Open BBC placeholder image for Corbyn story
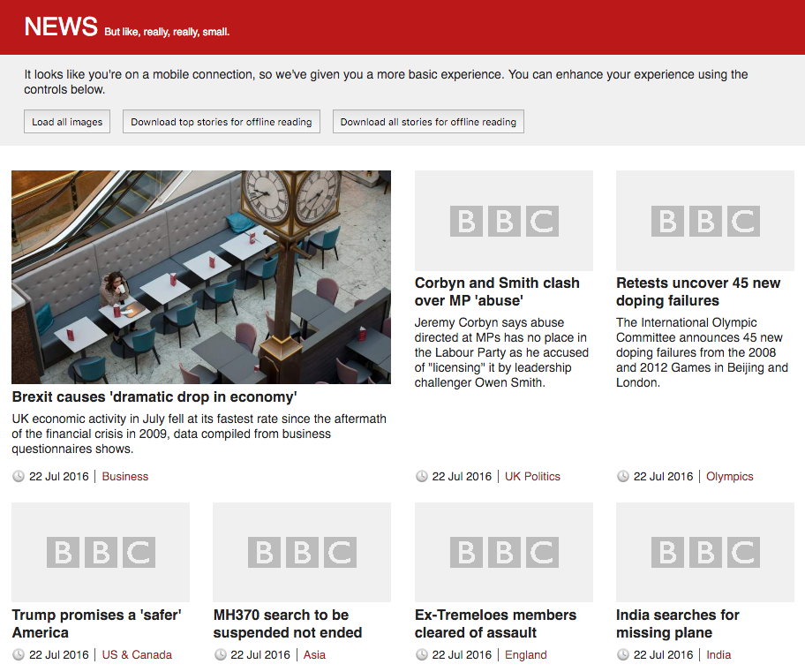805x672 pixels. pyautogui.click(x=504, y=221)
